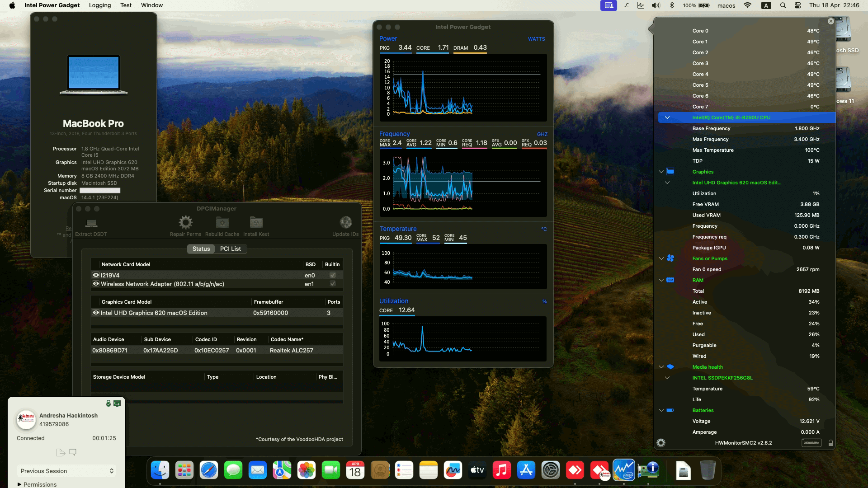Click the 2500MHz update interval control
The width and height of the screenshot is (868, 488).
tap(812, 443)
